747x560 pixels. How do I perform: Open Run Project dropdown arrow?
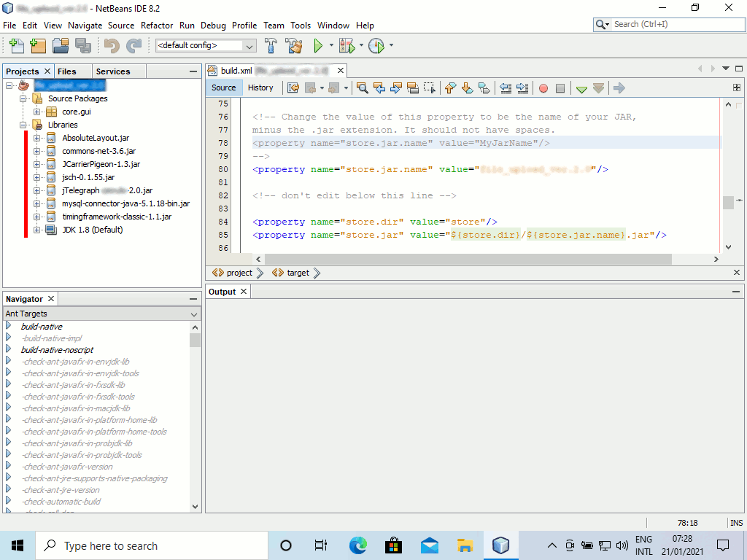(331, 45)
